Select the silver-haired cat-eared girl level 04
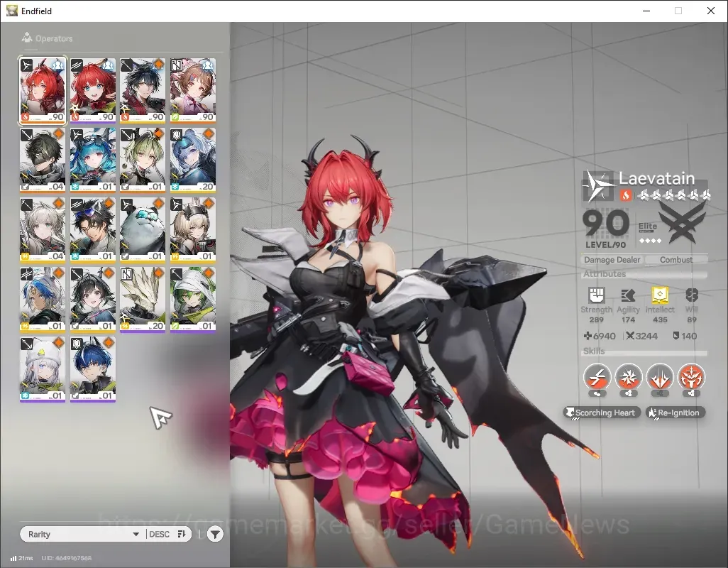 click(43, 230)
